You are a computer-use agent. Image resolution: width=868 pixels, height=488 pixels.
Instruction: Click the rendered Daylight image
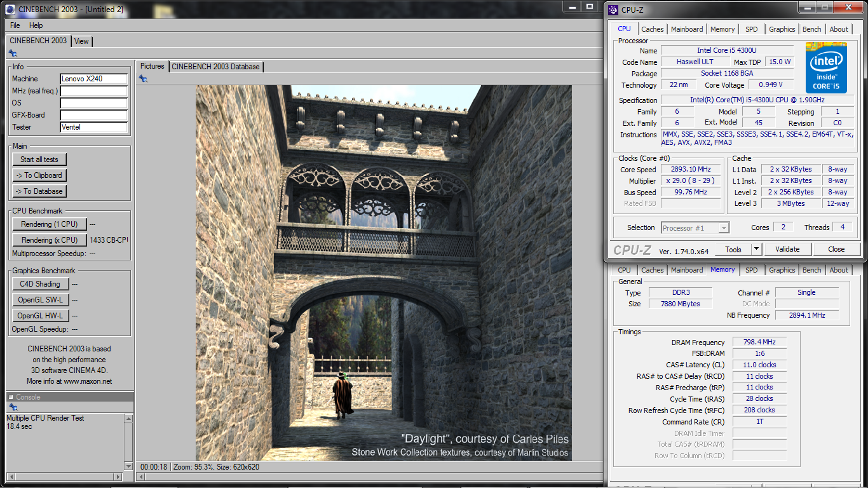(x=383, y=273)
